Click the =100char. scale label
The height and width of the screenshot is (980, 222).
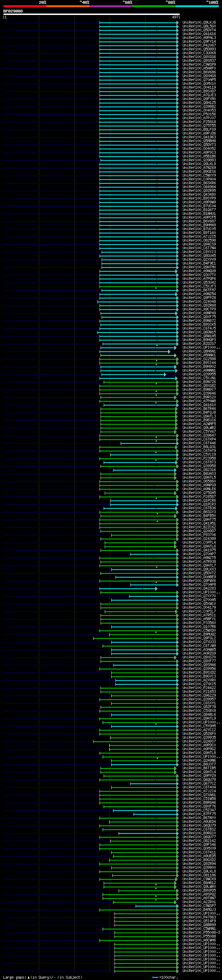[169, 977]
